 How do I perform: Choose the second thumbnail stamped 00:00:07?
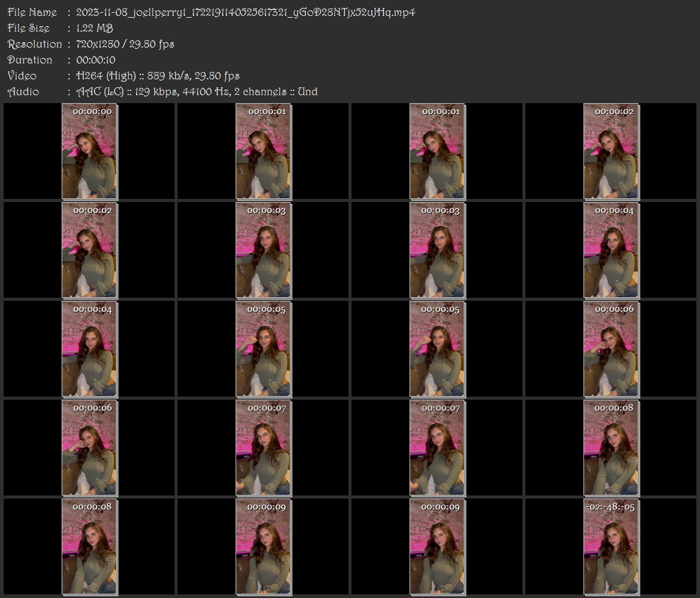pos(437,448)
